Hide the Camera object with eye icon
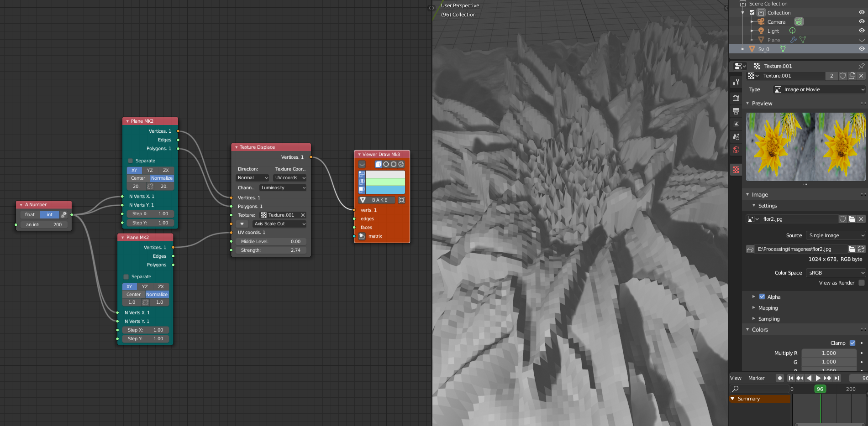The width and height of the screenshot is (868, 426). (861, 22)
